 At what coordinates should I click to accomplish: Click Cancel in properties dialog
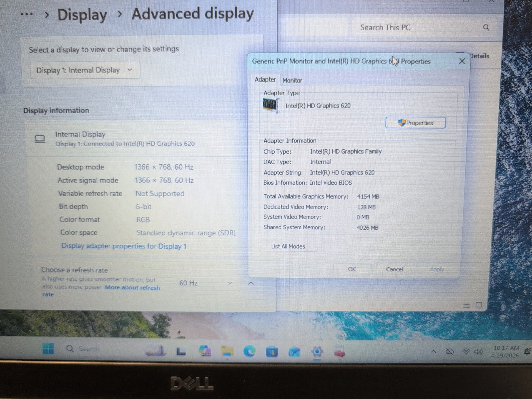point(394,269)
